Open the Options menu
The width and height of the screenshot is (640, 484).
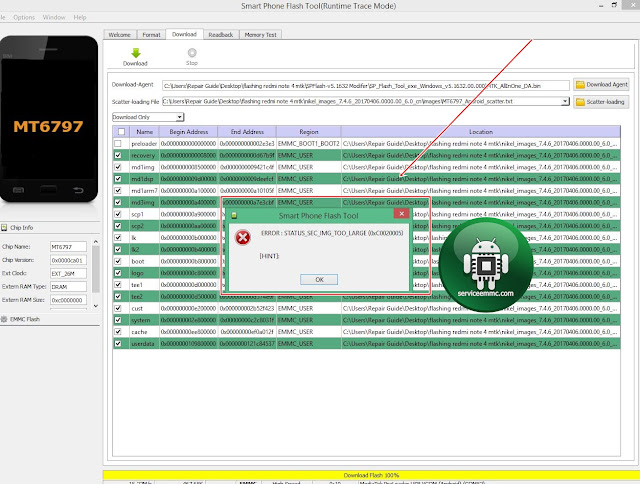(24, 17)
